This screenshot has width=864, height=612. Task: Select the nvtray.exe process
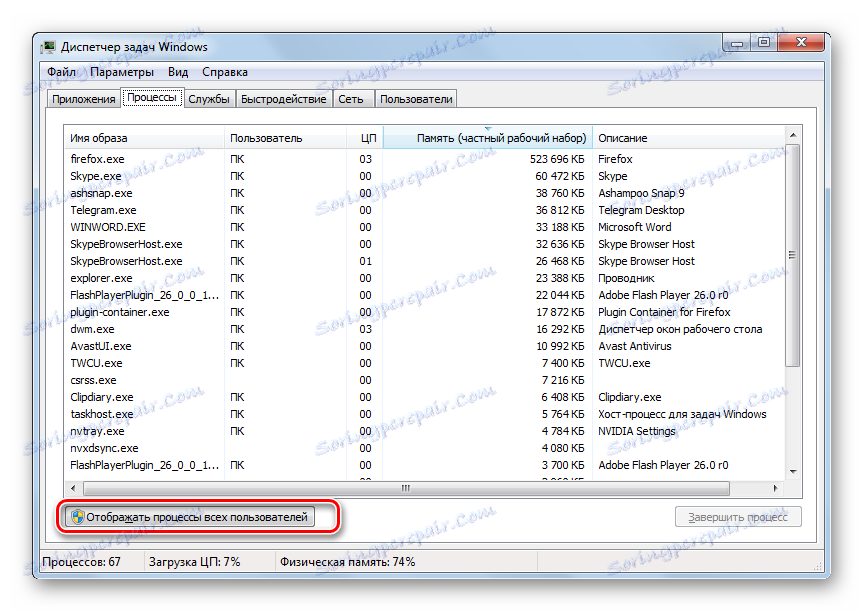[x=424, y=431]
